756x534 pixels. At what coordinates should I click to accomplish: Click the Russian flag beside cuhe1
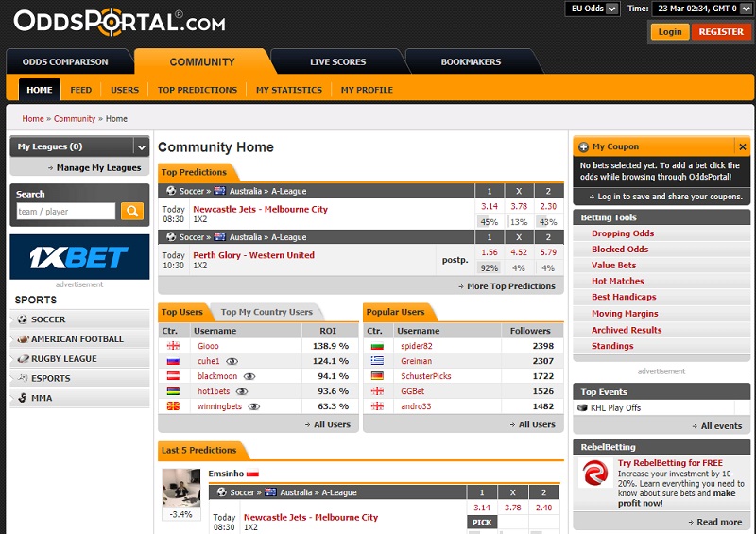[173, 361]
